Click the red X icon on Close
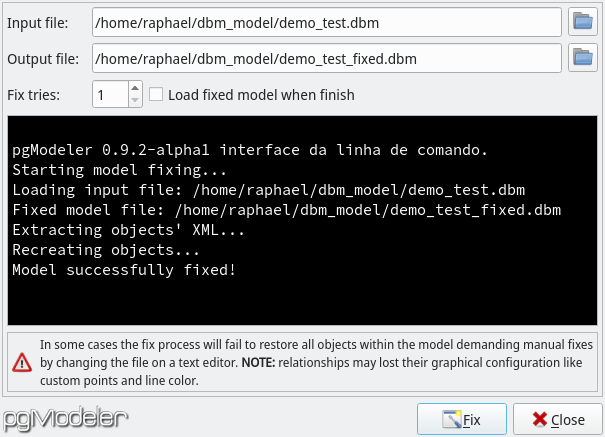The image size is (605, 437). point(539,419)
